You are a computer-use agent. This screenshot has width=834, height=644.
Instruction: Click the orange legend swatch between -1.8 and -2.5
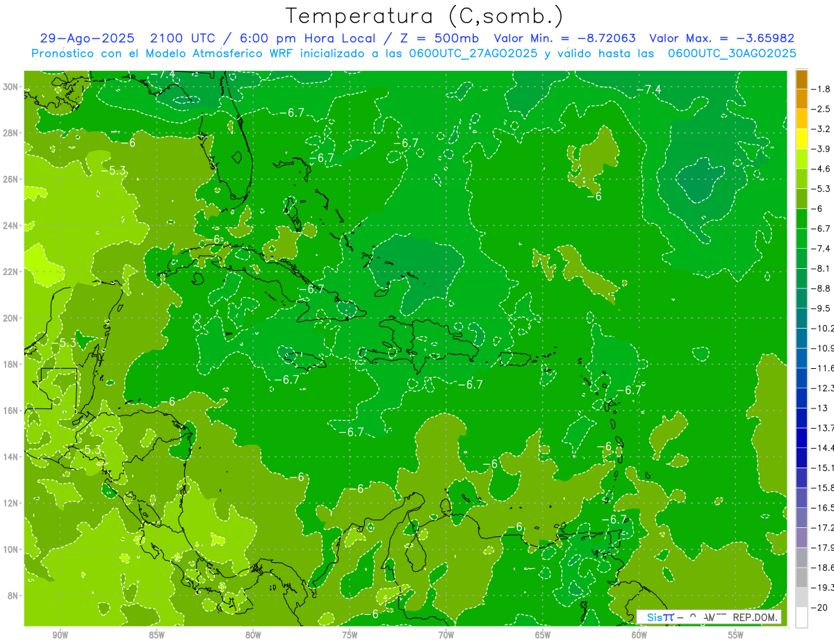coord(801,99)
